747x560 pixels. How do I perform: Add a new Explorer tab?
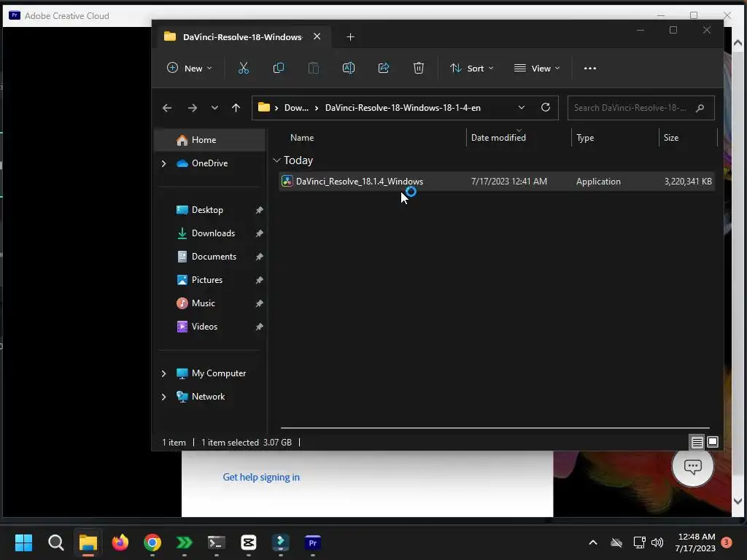350,36
